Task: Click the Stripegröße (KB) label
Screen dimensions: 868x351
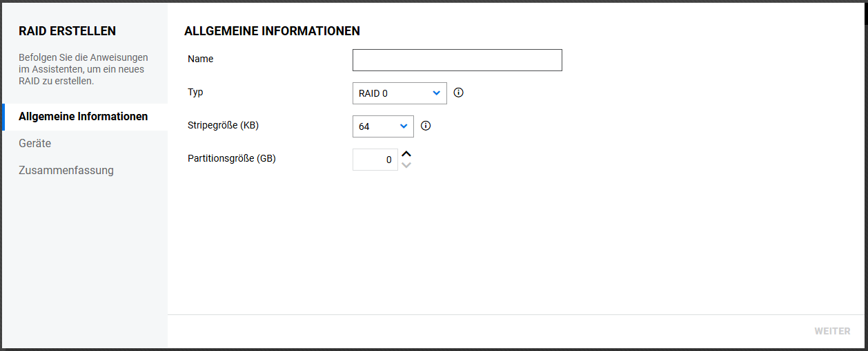Action: pos(223,125)
